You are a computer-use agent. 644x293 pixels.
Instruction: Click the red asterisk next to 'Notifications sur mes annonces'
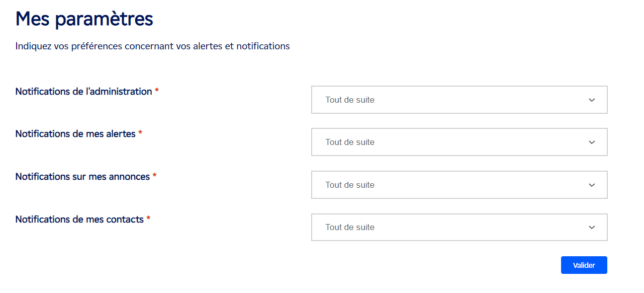point(153,176)
